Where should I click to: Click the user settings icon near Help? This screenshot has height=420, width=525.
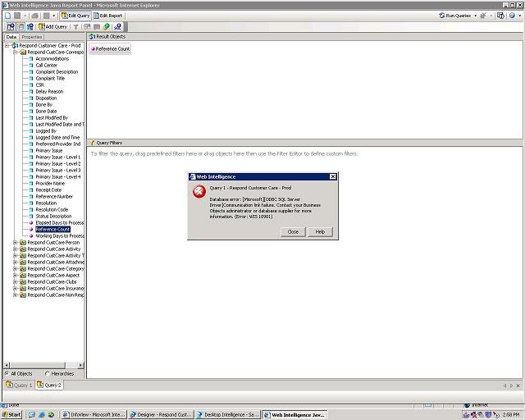[500, 16]
